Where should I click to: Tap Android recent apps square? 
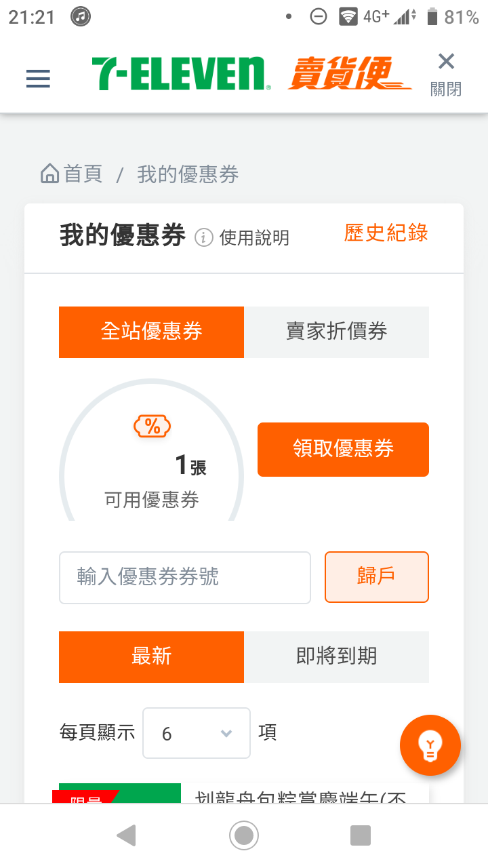361,835
